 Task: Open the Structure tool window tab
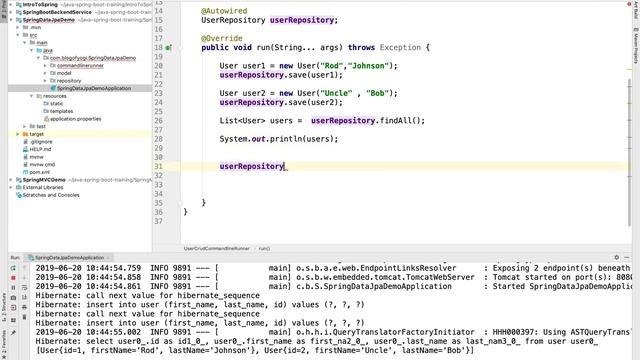pos(4,307)
